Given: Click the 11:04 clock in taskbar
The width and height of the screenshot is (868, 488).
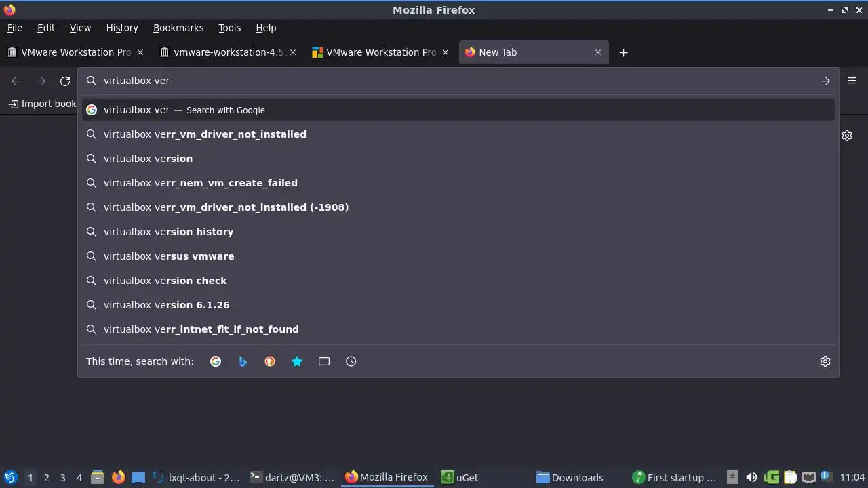Looking at the screenshot, I should point(852,477).
